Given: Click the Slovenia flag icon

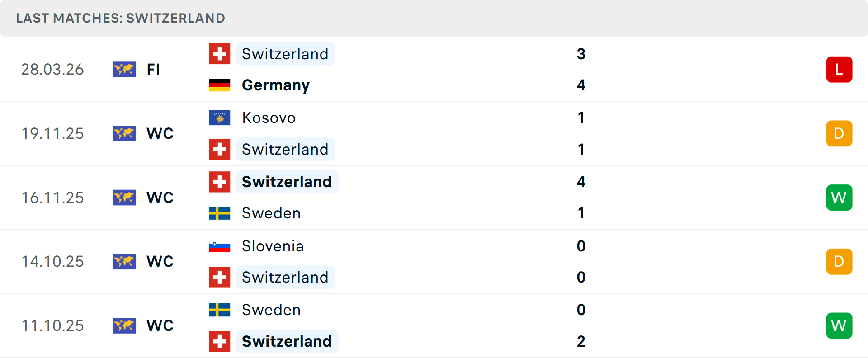Looking at the screenshot, I should click(220, 246).
